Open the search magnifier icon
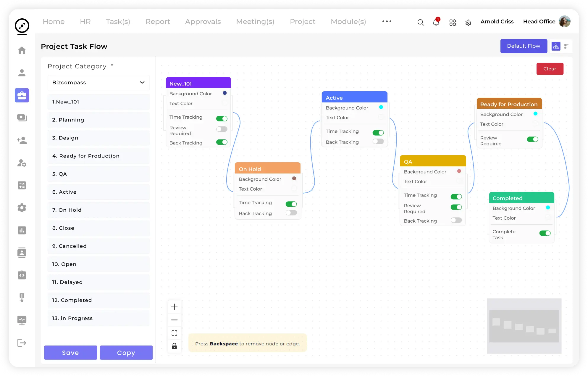The width and height of the screenshot is (588, 376). coord(420,22)
